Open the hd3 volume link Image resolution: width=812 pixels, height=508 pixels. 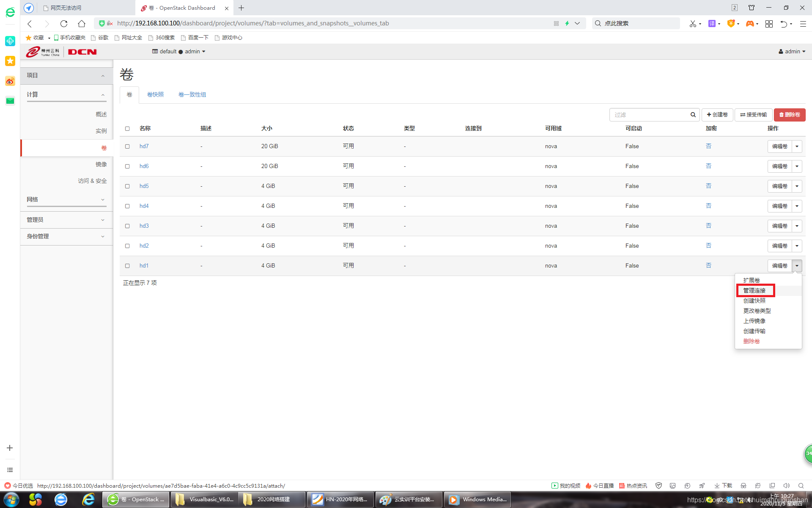(144, 226)
